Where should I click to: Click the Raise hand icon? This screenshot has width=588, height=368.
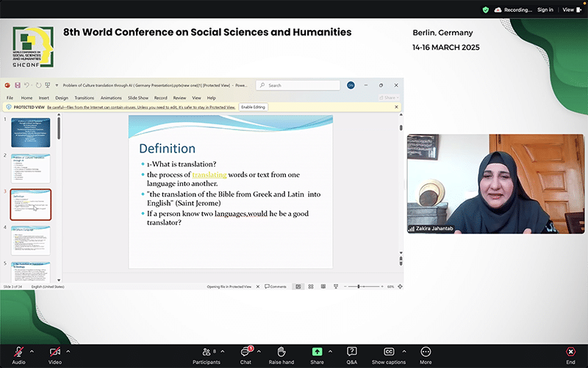click(281, 352)
